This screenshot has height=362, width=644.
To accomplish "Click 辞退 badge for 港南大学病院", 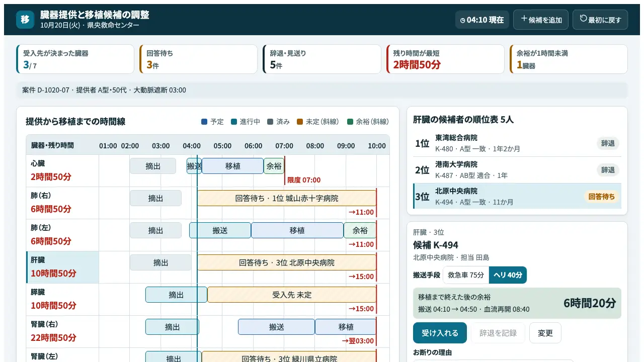I will (x=608, y=170).
